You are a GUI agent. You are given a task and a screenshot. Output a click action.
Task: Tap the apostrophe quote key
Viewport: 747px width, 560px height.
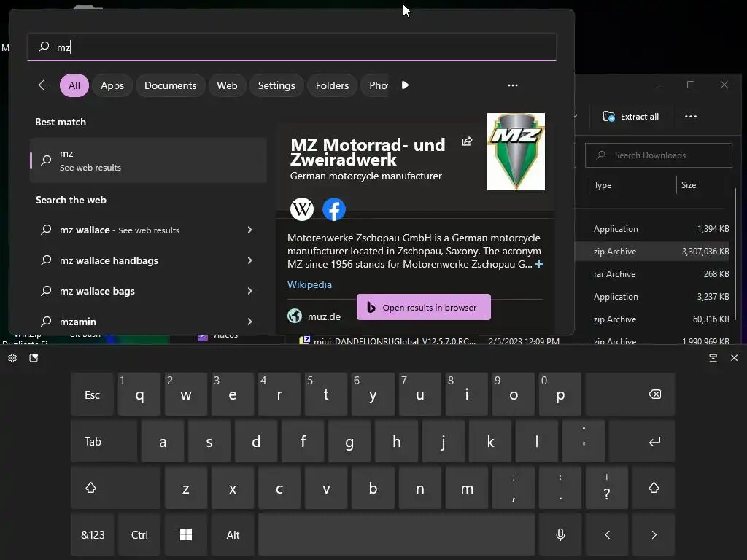(584, 441)
